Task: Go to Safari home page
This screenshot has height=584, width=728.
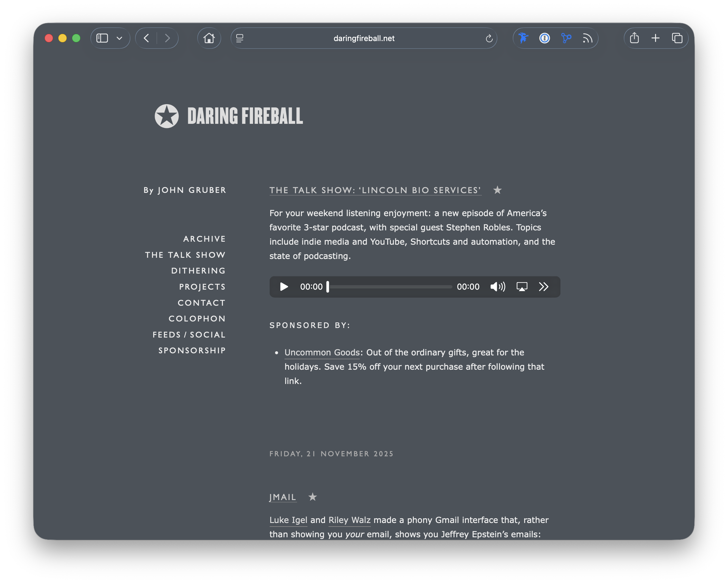Action: click(x=209, y=38)
